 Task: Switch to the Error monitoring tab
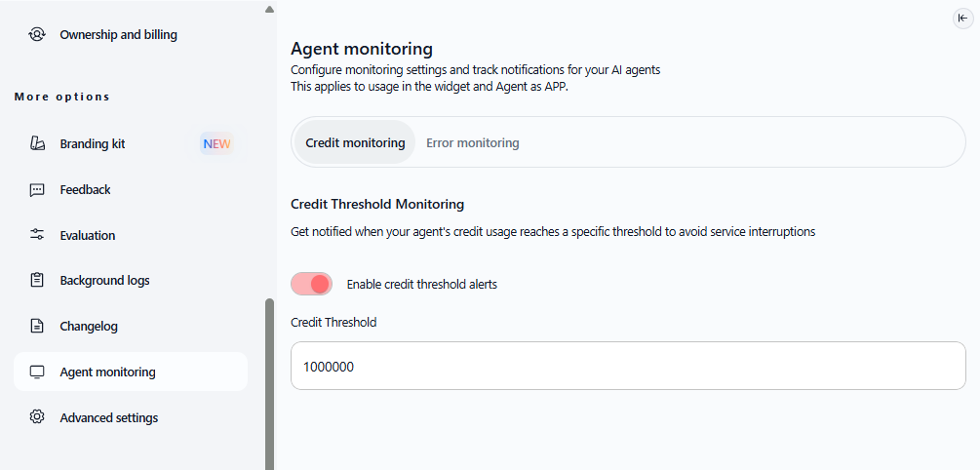[x=472, y=143]
